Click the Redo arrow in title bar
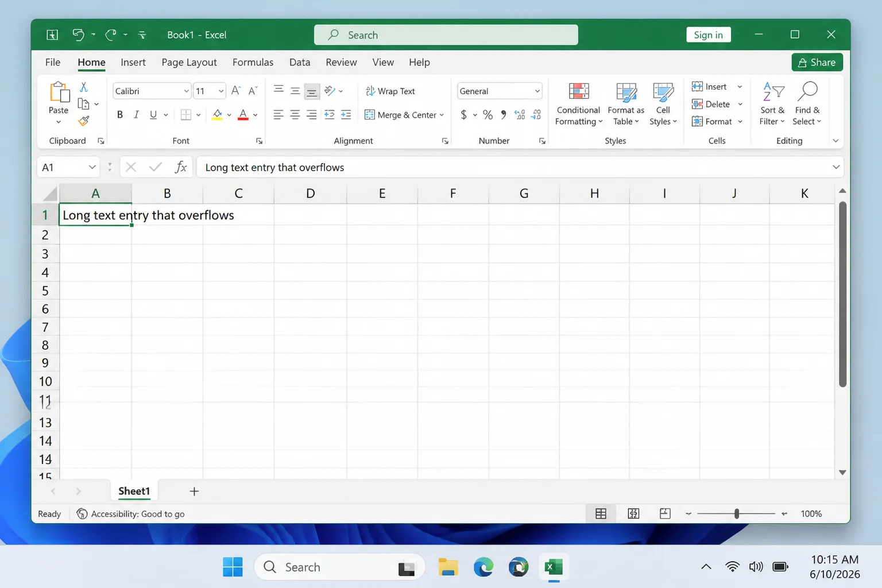Screen dimensions: 882x588 (x=111, y=34)
